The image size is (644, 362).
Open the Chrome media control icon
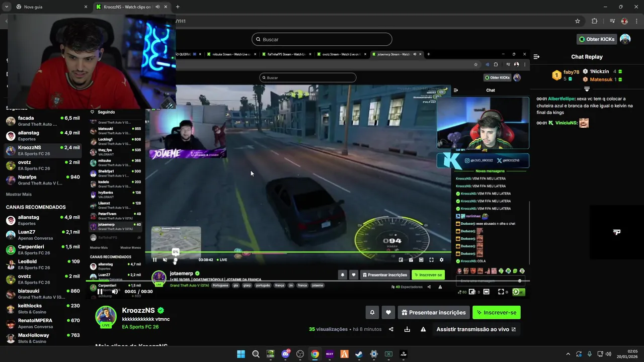point(612,21)
